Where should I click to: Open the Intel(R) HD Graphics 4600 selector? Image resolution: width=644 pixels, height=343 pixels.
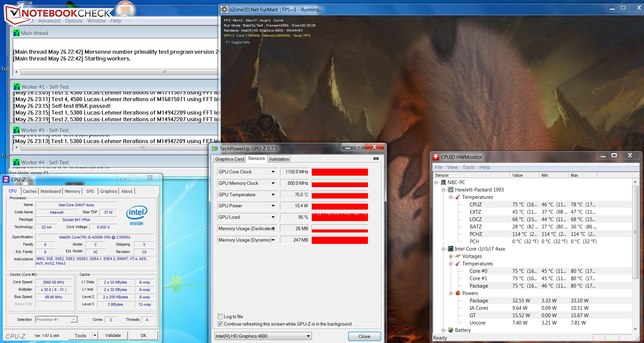pos(263,336)
